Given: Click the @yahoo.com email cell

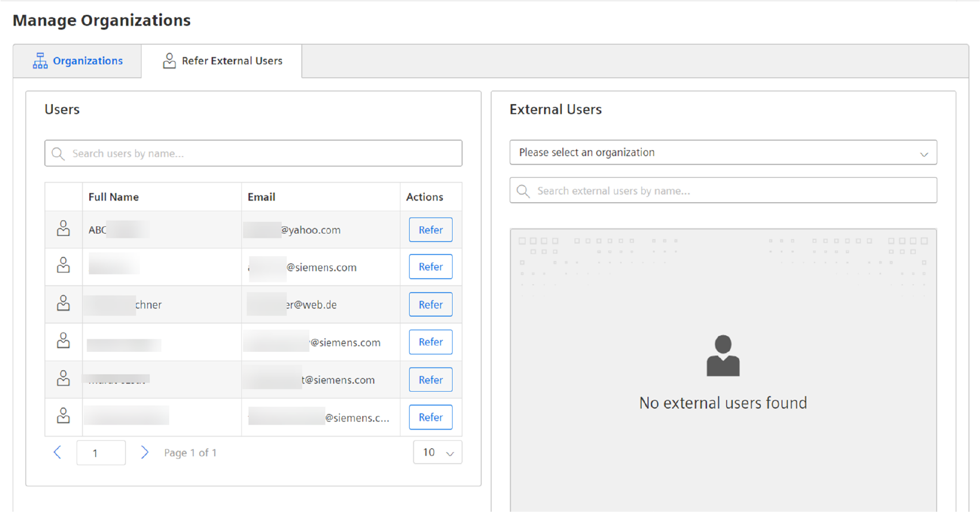Looking at the screenshot, I should (321, 230).
